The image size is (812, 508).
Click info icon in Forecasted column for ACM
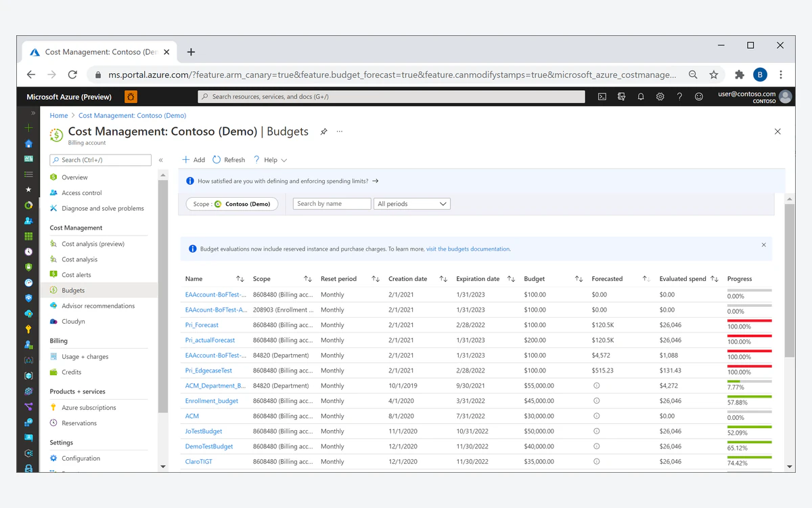click(x=597, y=416)
